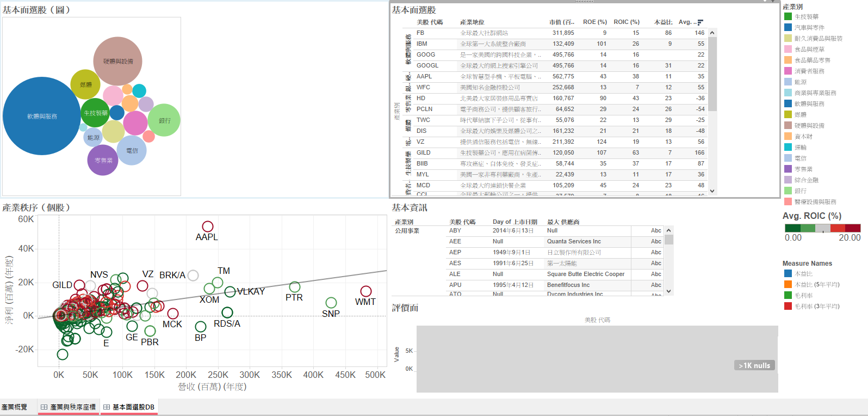Click the VLKAY circle in scatter plot
Image resolution: width=868 pixels, height=416 pixels.
[x=230, y=292]
